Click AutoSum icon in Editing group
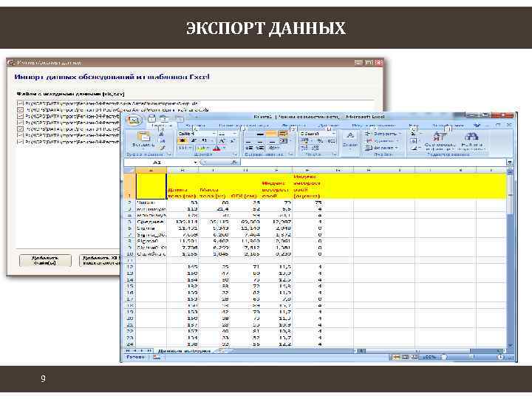The width and height of the screenshot is (532, 399). tap(413, 133)
